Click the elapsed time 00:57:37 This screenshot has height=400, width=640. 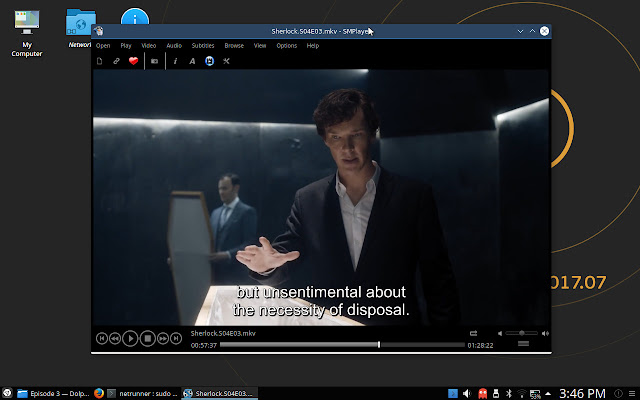pos(204,346)
